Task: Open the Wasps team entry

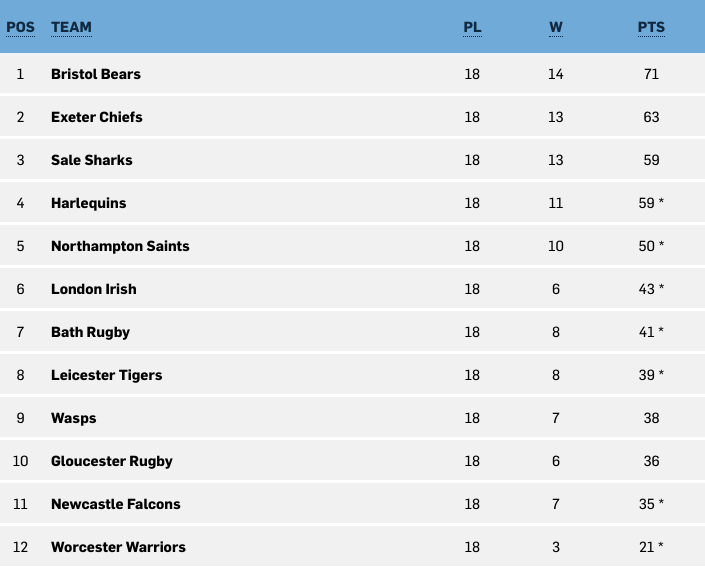Action: (x=74, y=418)
